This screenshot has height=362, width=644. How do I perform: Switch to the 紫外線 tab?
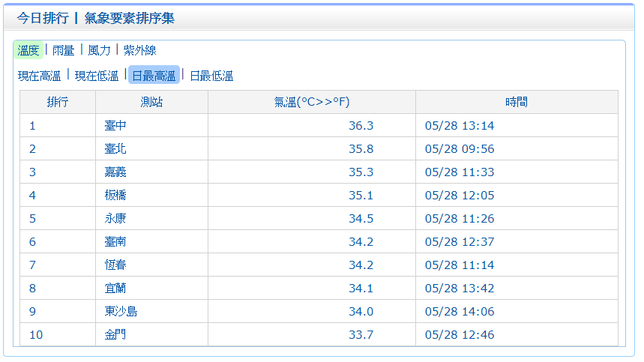139,50
